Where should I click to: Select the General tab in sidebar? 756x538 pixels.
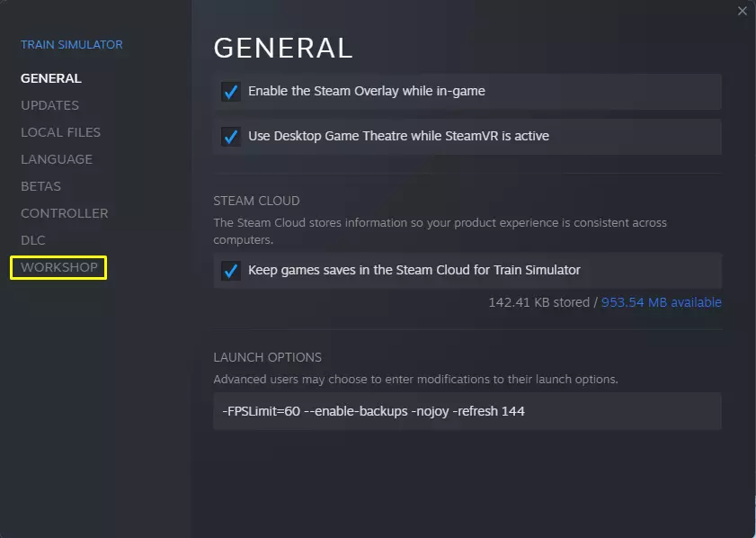50,78
